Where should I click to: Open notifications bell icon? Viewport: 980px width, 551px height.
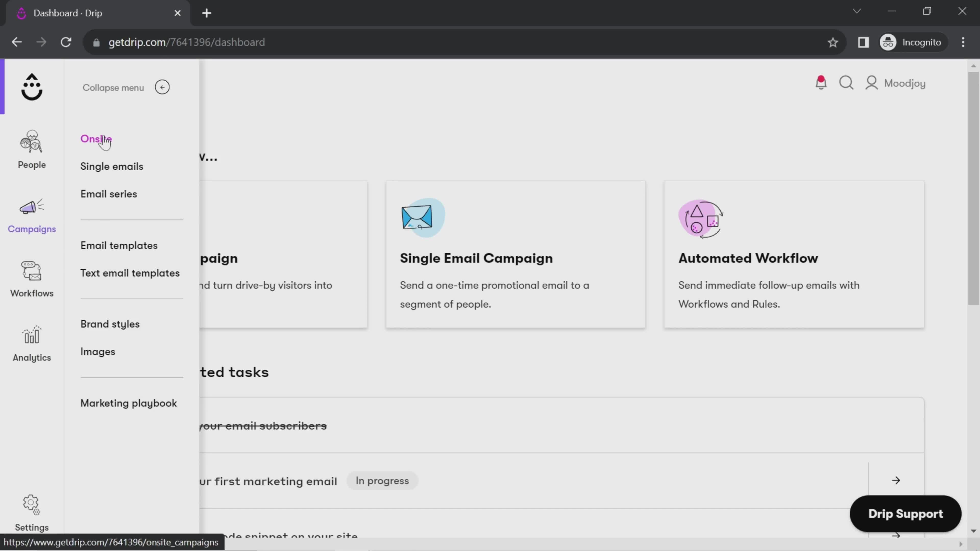[820, 82]
